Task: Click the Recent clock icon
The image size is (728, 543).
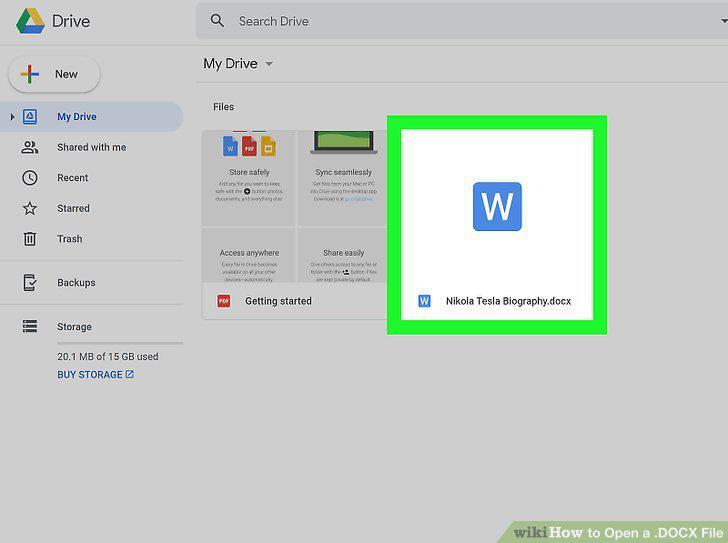Action: [x=30, y=178]
